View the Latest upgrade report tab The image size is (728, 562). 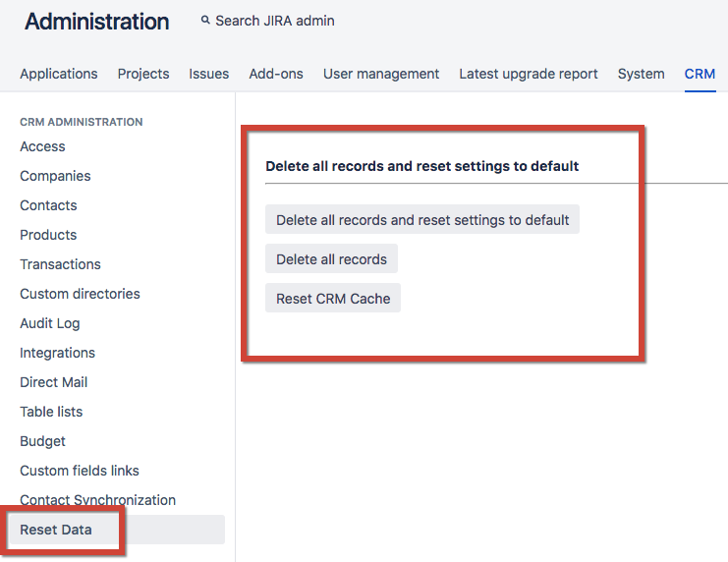[x=529, y=74]
